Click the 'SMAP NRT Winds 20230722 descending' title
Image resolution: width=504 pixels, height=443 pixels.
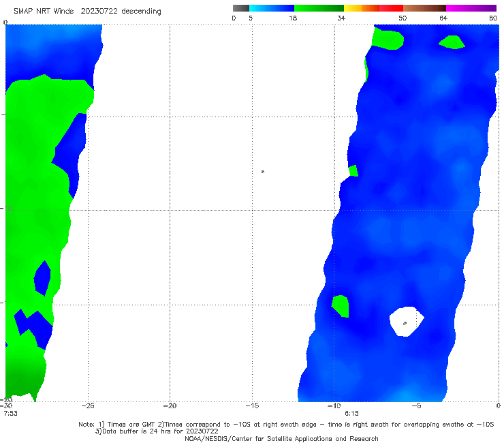coord(87,12)
